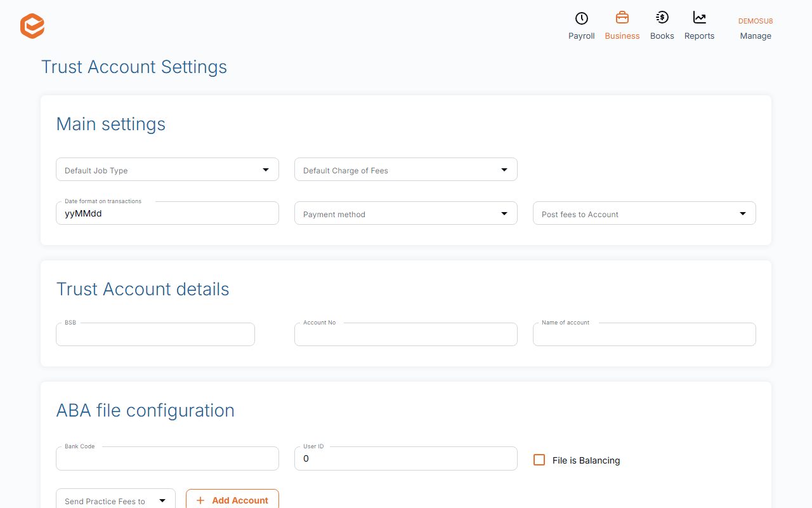Click the Trust Account details heading
812x508 pixels.
pos(143,289)
